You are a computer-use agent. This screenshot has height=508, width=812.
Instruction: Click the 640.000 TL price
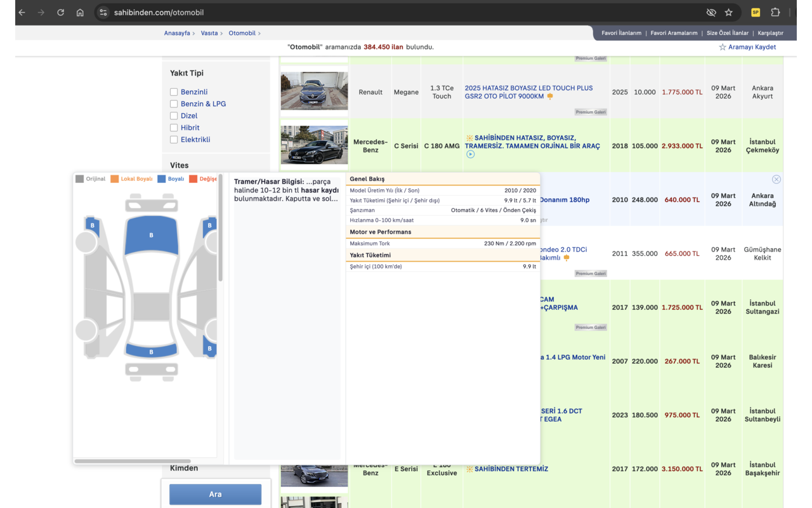point(682,200)
